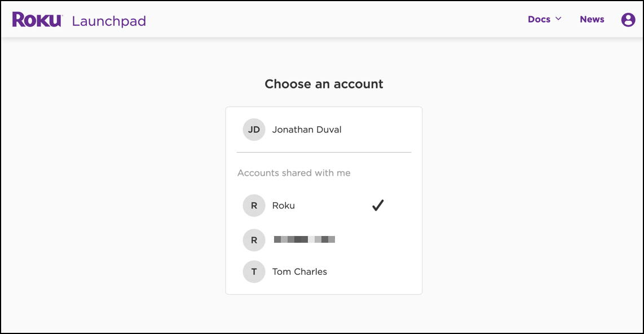The image size is (644, 334).
Task: Click the T avatar for Tom Charles
Action: [x=254, y=271]
